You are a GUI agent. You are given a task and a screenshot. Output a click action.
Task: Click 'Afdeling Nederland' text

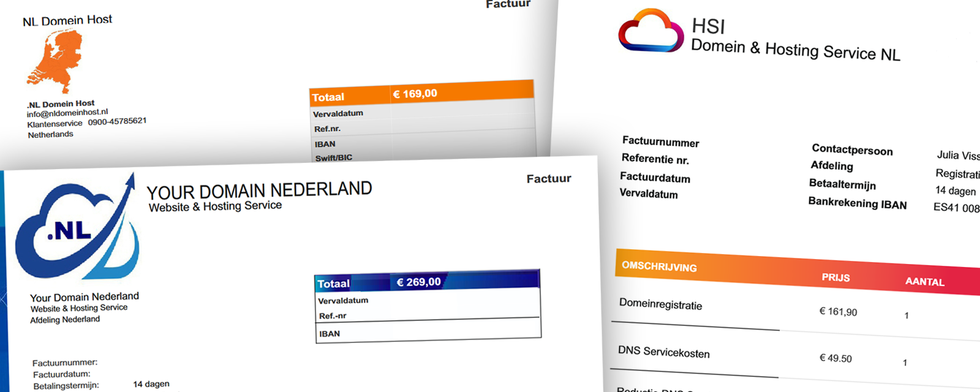pos(65,320)
